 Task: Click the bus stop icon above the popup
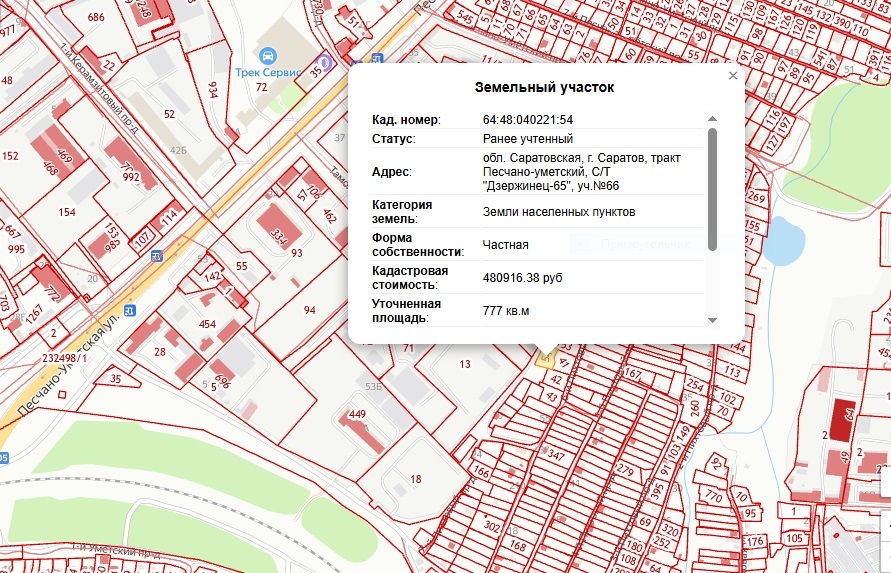375,60
